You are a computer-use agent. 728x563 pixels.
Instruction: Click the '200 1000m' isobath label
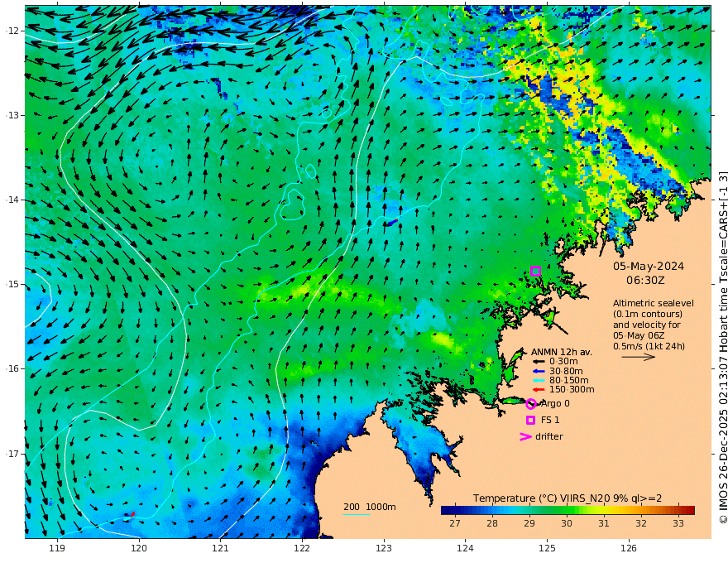(370, 507)
